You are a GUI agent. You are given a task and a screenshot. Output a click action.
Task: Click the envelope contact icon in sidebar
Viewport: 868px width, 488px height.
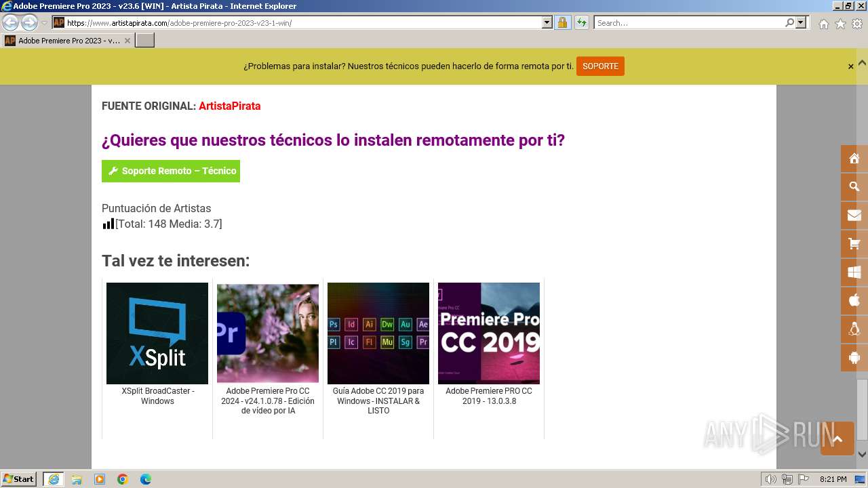tap(854, 216)
